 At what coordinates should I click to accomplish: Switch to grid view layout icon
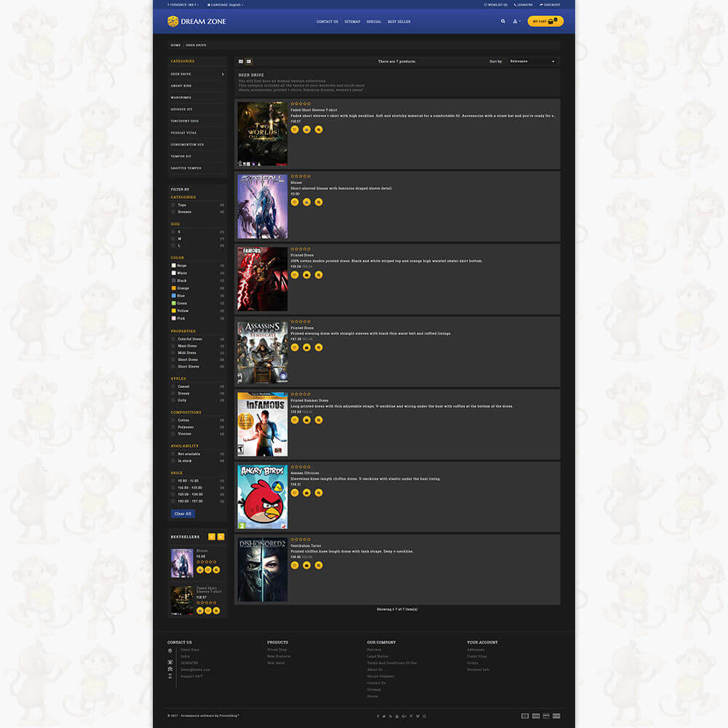[241, 61]
